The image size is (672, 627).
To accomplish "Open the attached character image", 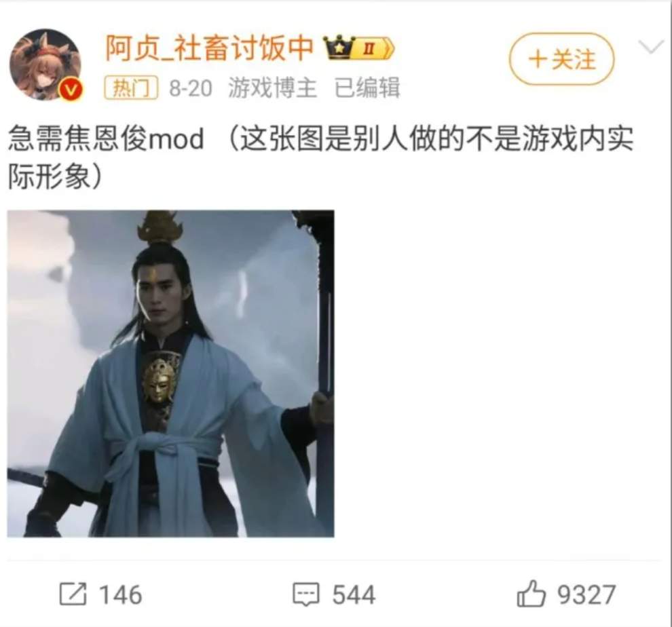I will [x=170, y=373].
